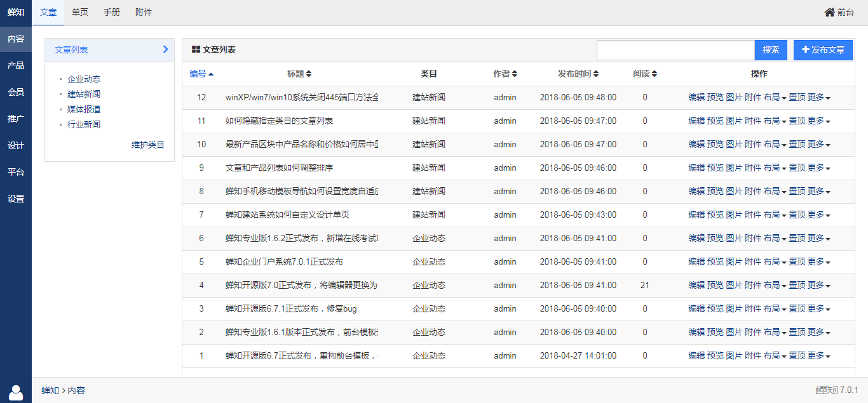Preview article 6 with 预览
Viewport: 868px width, 403px height.
click(x=715, y=238)
